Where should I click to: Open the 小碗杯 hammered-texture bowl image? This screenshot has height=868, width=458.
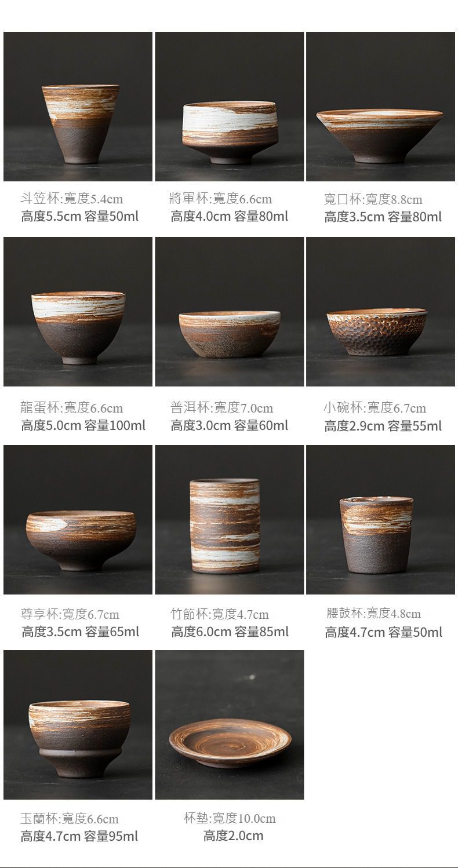pos(380,312)
